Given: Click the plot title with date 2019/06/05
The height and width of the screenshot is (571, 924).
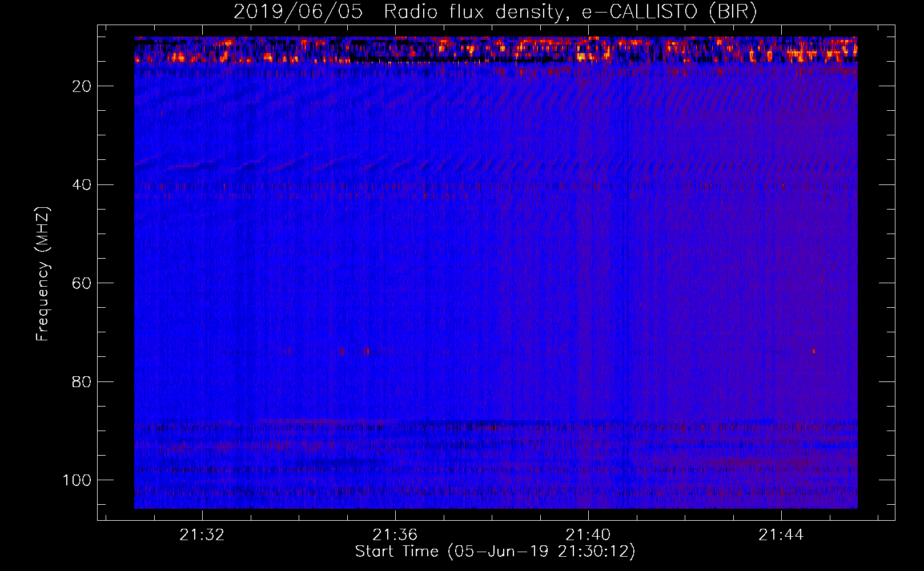Looking at the screenshot, I should [495, 12].
